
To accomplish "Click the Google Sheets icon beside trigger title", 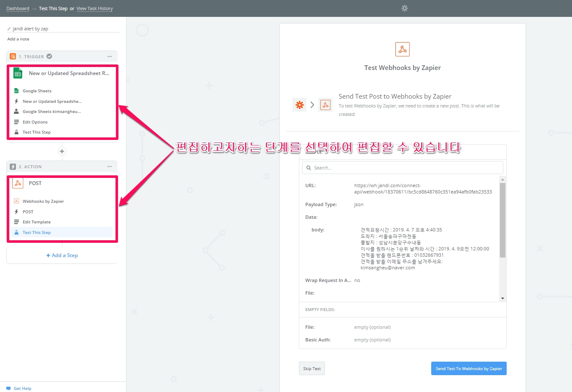I will click(x=18, y=73).
